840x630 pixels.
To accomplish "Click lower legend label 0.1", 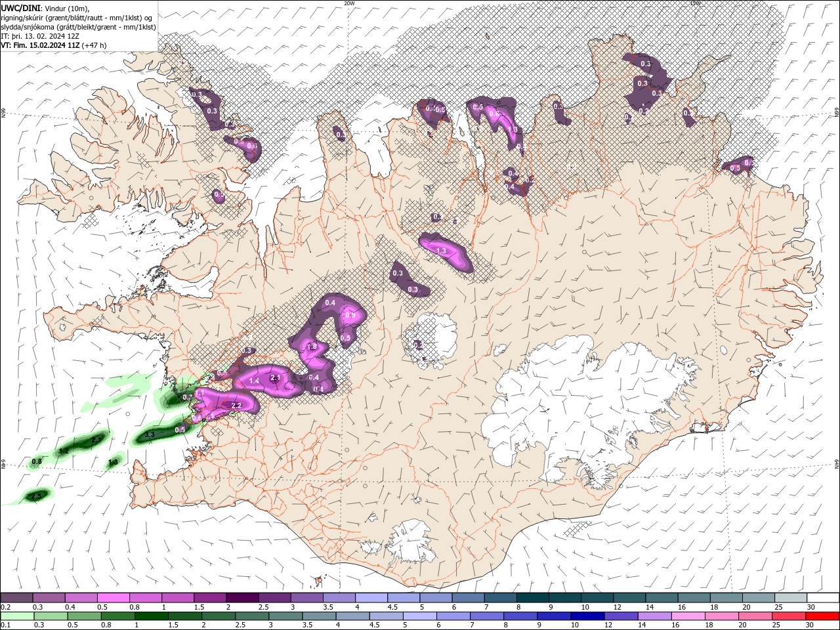I will (5, 625).
